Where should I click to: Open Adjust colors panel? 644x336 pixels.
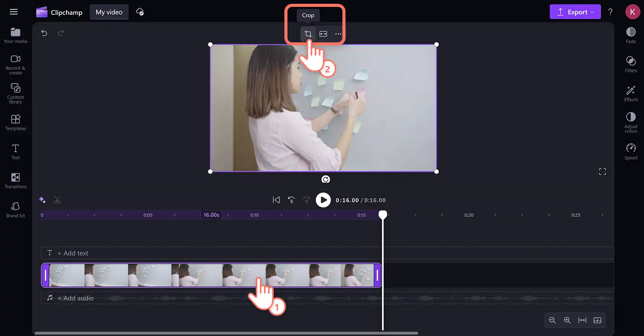pos(631,122)
